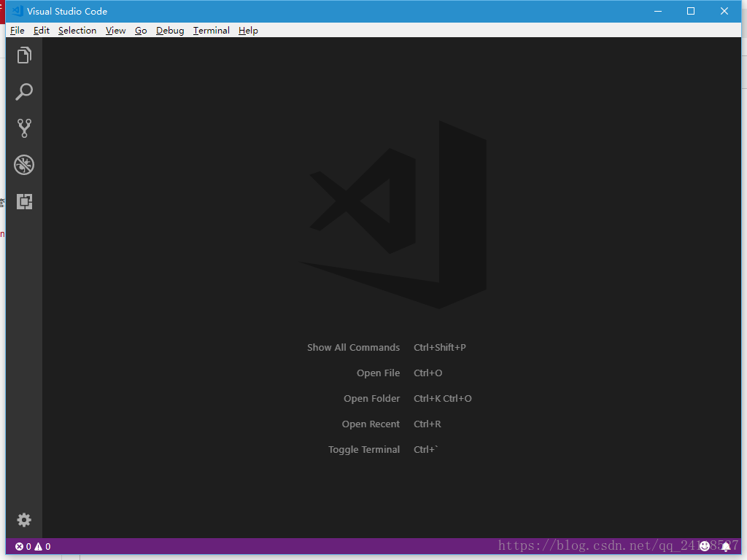Click the Open Folder label
The image size is (747, 560).
pyautogui.click(x=371, y=399)
